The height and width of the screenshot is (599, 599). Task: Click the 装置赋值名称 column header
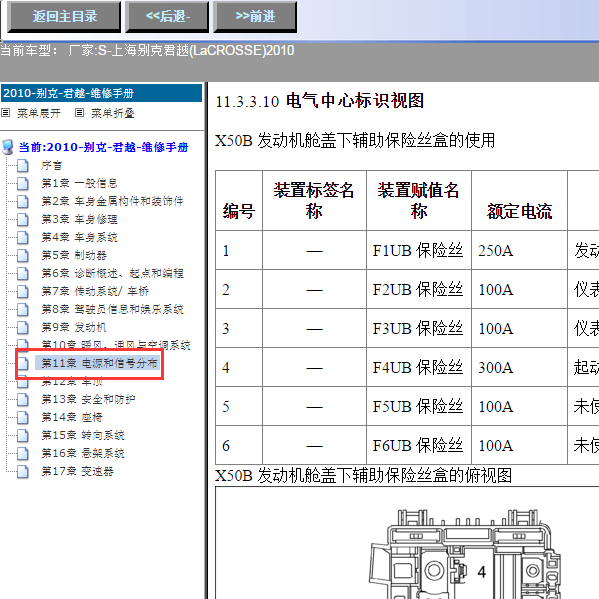(419, 201)
